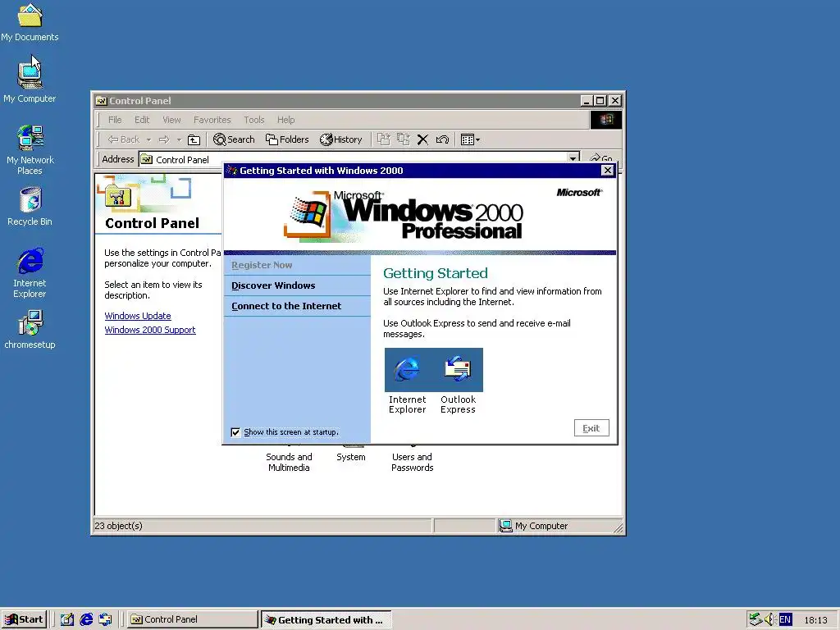Launch Internet Explorer from Getting Started
The image size is (840, 630).
coord(407,381)
